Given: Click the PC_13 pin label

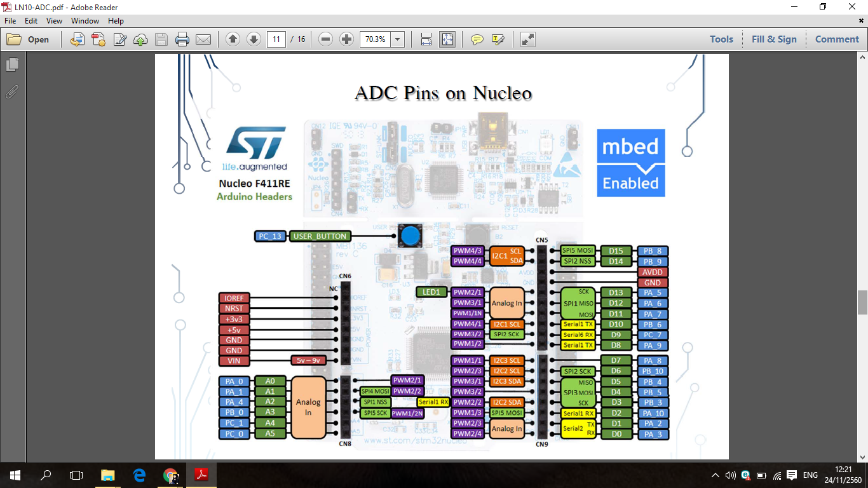Looking at the screenshot, I should point(270,236).
